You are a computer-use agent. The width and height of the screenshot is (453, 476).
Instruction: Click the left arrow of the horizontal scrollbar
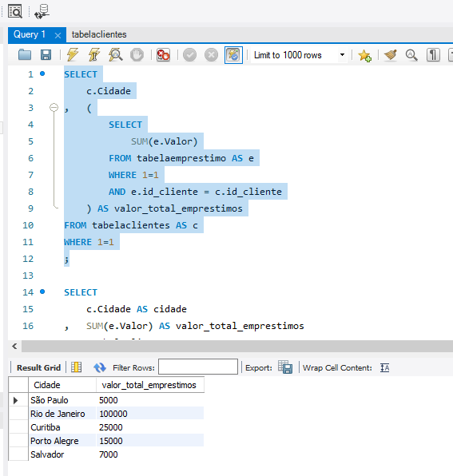(x=14, y=346)
